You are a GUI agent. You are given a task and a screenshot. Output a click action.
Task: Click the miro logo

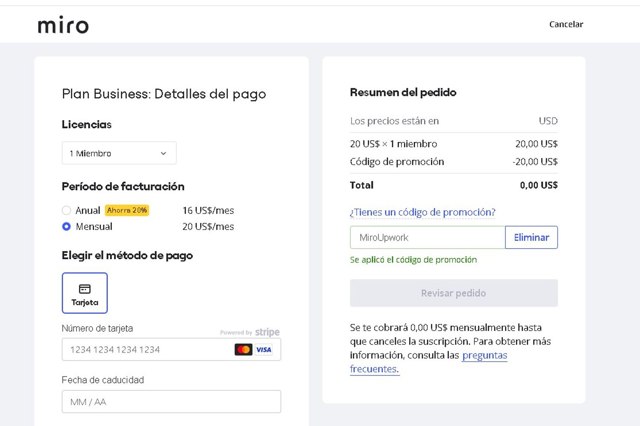coord(63,25)
